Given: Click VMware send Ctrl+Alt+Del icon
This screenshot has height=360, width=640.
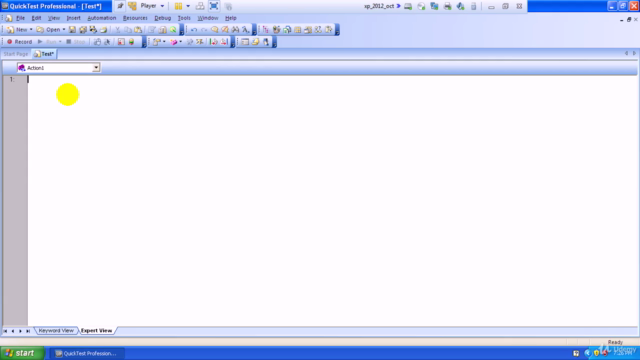Looking at the screenshot, I should 200,6.
